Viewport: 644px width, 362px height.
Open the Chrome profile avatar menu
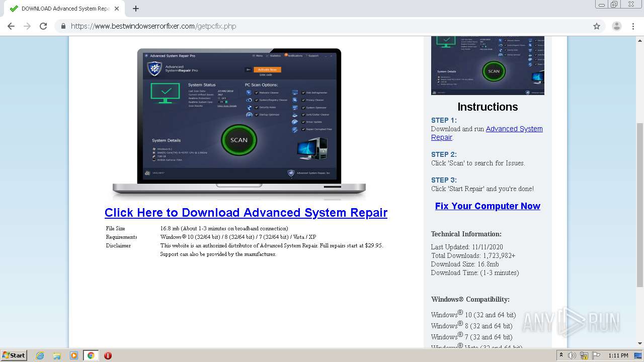tap(616, 26)
